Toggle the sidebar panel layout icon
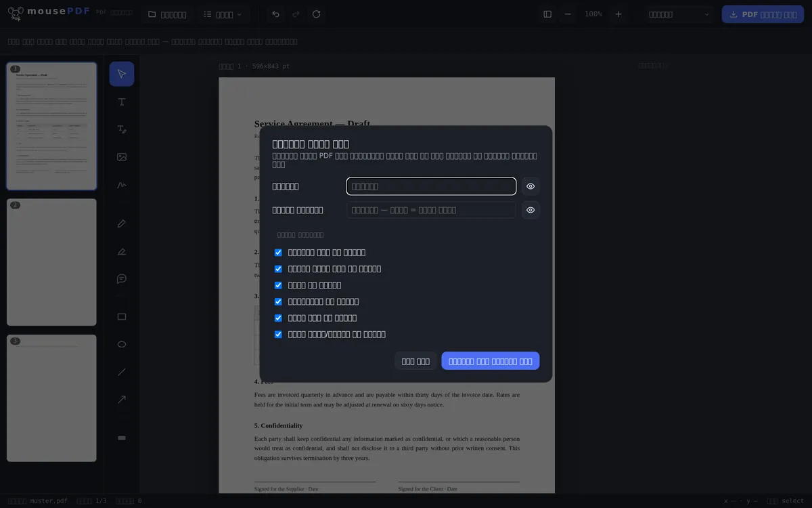 coord(547,14)
